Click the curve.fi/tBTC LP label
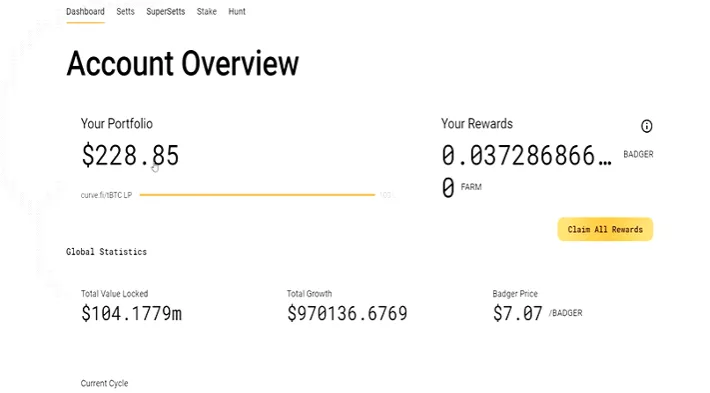This screenshot has height=393, width=710. tap(106, 195)
